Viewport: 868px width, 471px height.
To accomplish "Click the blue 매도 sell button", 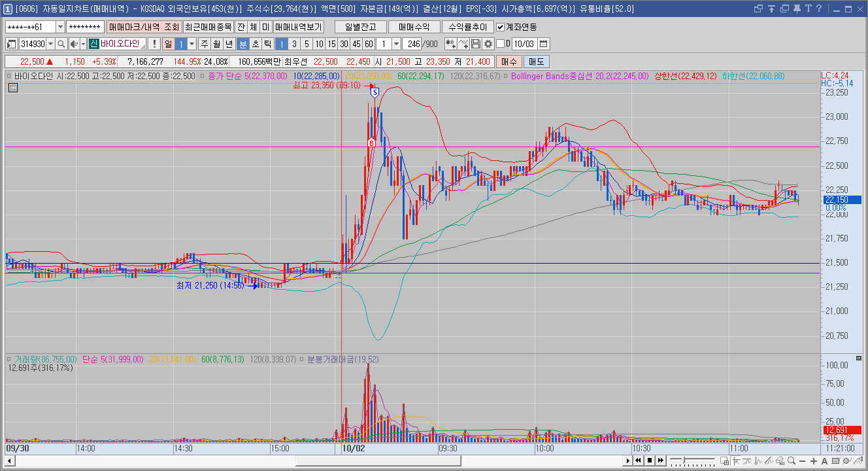I will click(x=536, y=61).
